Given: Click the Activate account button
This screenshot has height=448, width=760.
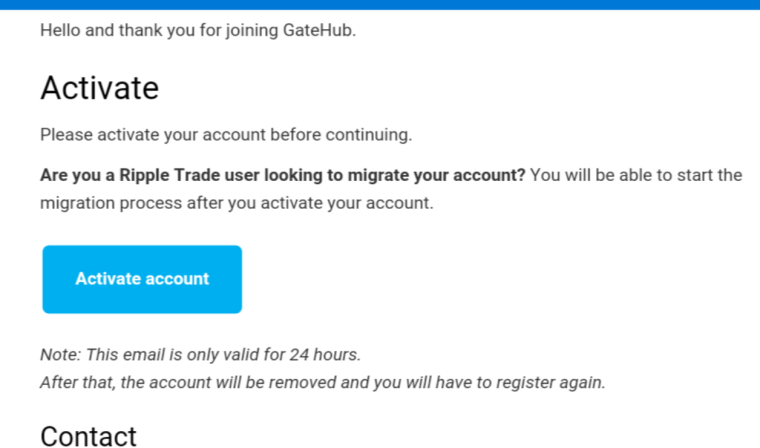Looking at the screenshot, I should tap(142, 279).
